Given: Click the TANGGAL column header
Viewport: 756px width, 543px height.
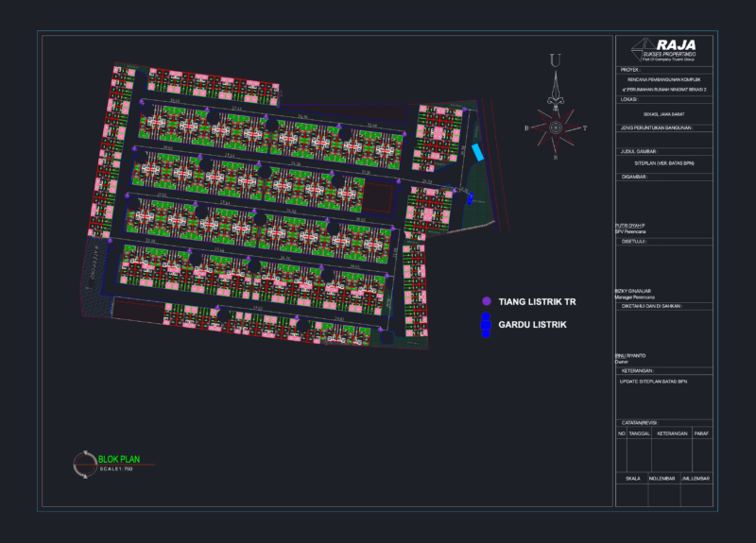Looking at the screenshot, I should coord(640,433).
